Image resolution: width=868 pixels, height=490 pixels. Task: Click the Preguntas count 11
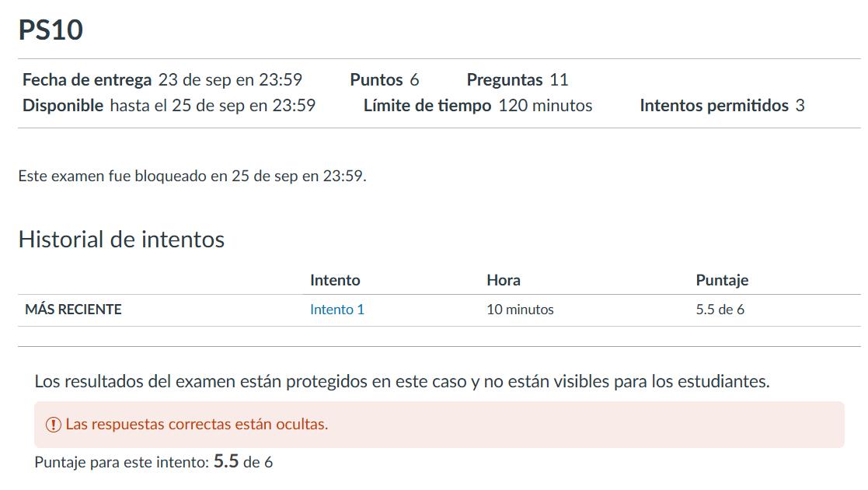pyautogui.click(x=559, y=80)
